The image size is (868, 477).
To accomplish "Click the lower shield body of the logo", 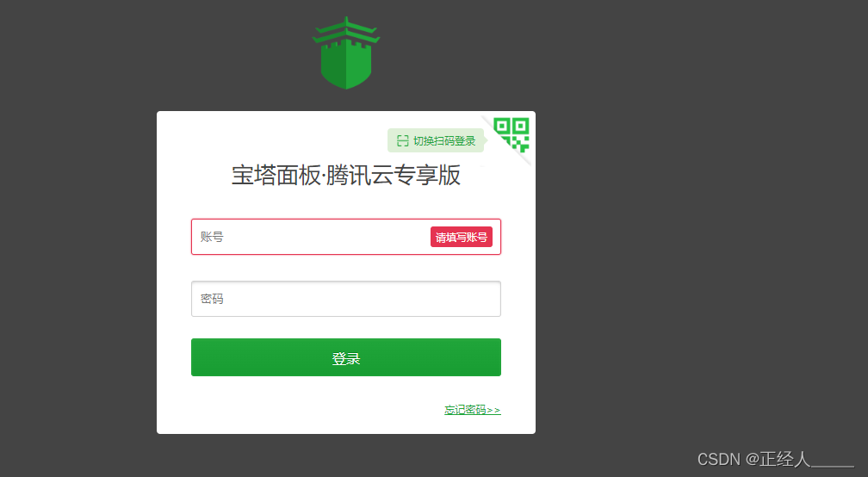I will (x=346, y=67).
